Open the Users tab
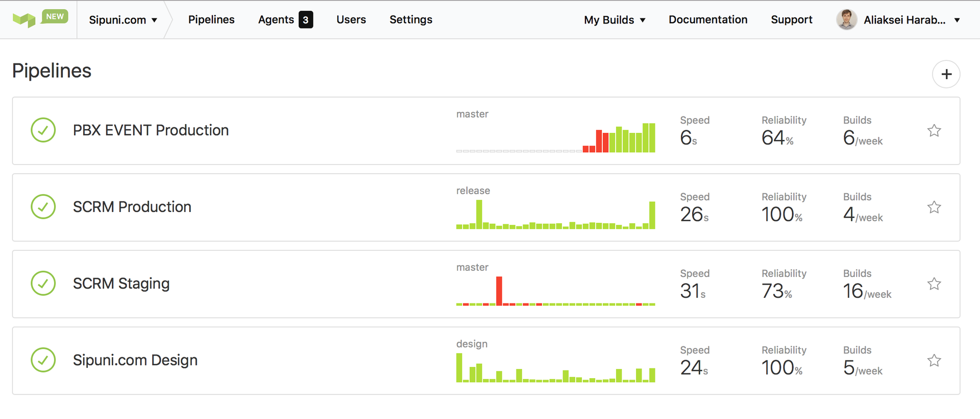Viewport: 980px width, 419px height. coord(351,19)
